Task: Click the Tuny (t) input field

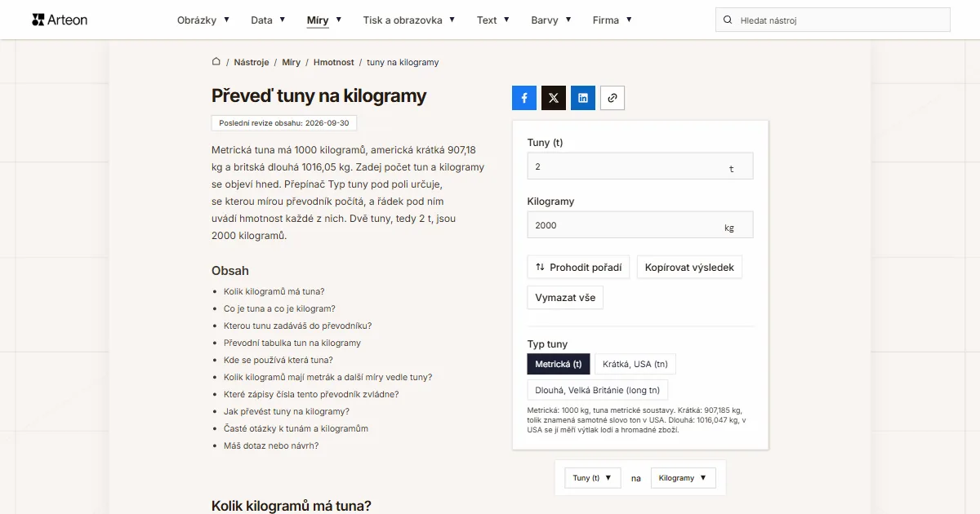Action: 640,166
